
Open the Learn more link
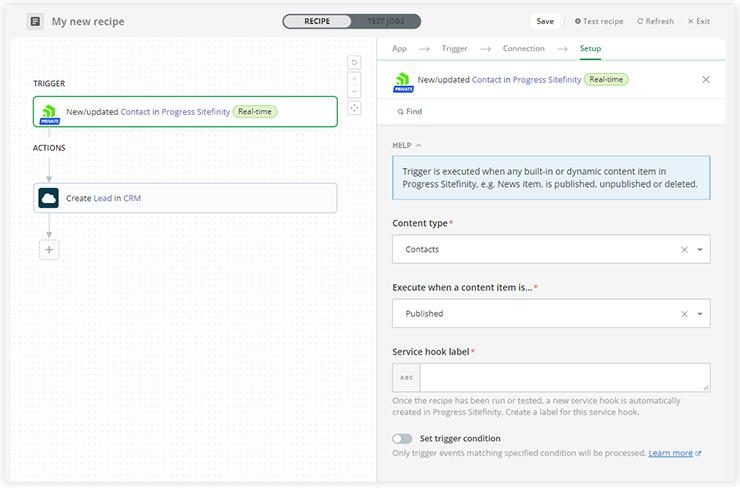tap(671, 453)
